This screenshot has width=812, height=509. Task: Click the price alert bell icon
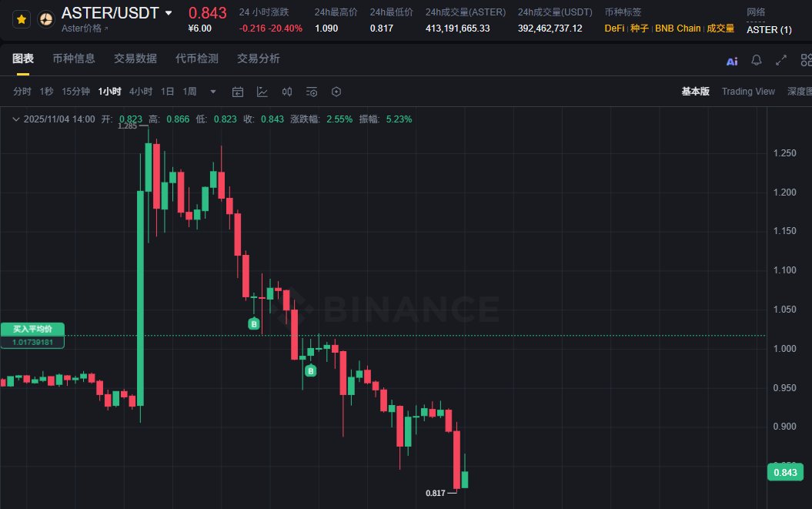(757, 61)
